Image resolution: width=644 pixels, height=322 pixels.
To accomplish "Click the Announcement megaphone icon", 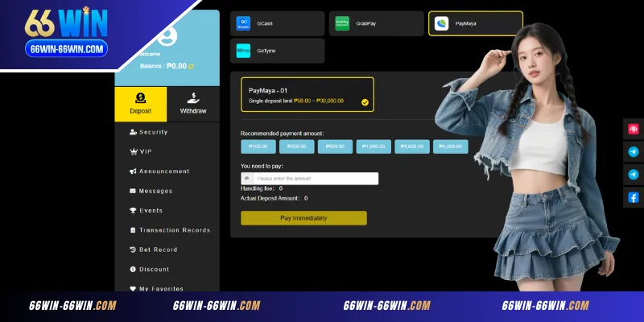I will click(133, 171).
